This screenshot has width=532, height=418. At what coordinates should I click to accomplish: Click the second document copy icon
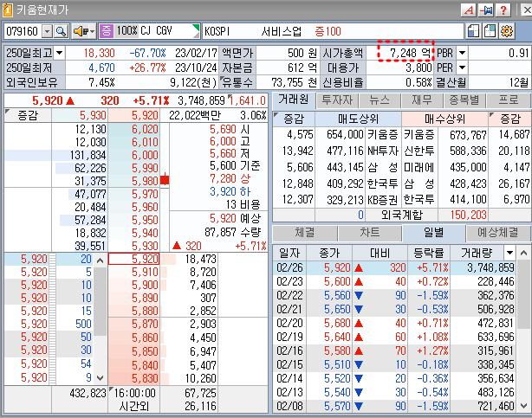click(490, 31)
